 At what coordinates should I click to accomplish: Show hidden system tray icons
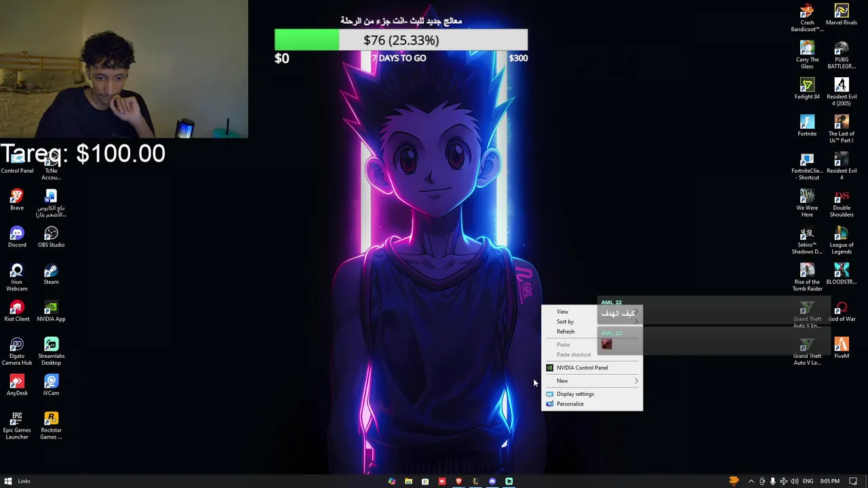(x=751, y=481)
